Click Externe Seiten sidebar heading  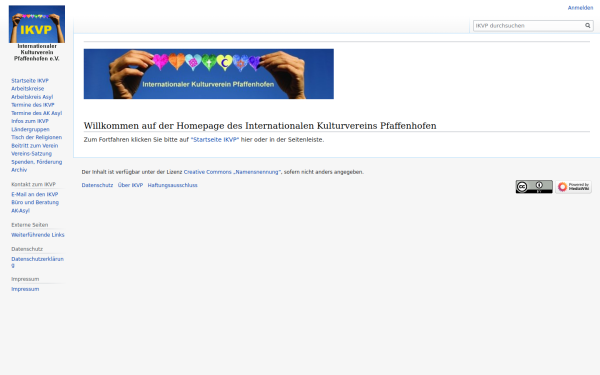coord(29,225)
